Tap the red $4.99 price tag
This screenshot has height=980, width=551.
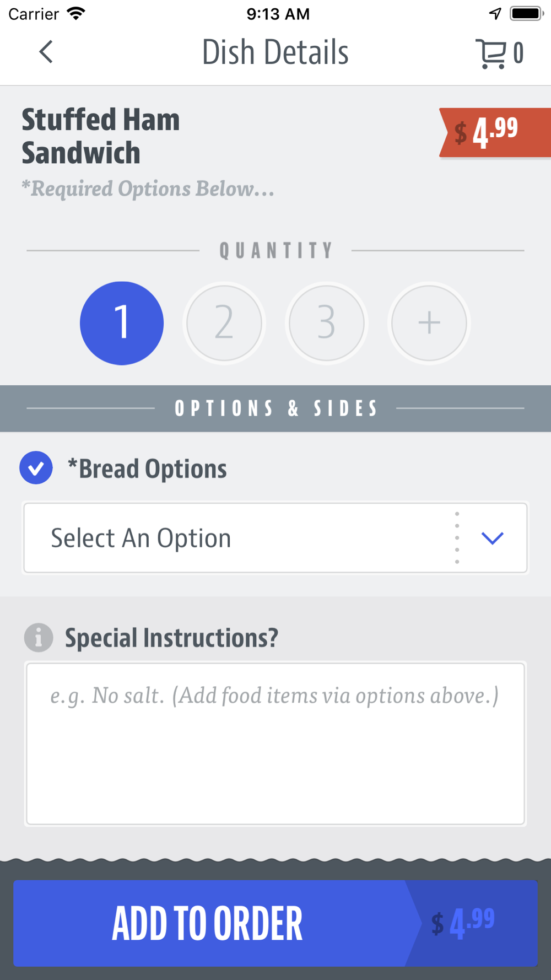tap(488, 132)
